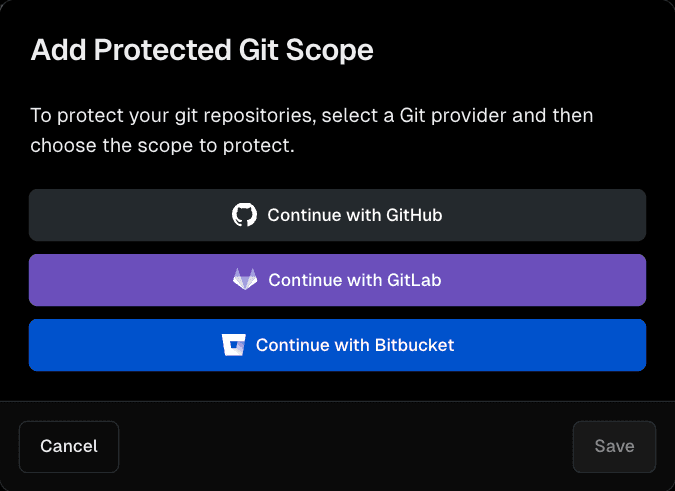Click the "Add Protected Git Scope" heading
Image resolution: width=675 pixels, height=491 pixels.
click(202, 51)
